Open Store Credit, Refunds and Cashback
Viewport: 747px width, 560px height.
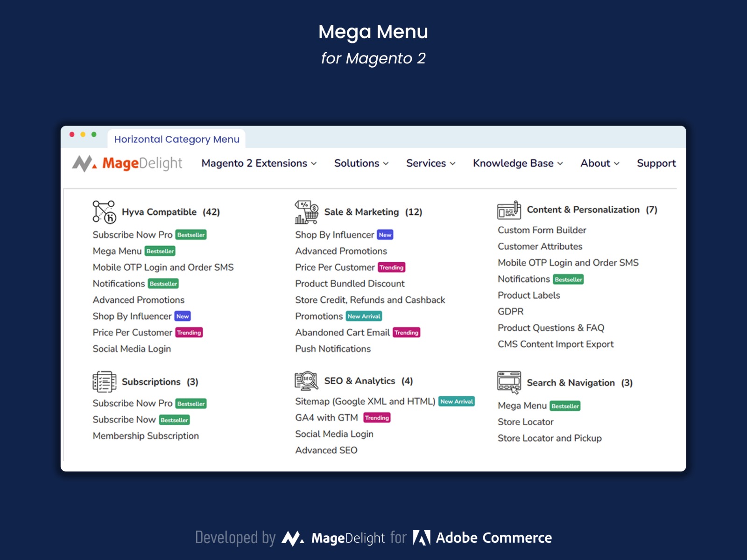click(370, 300)
